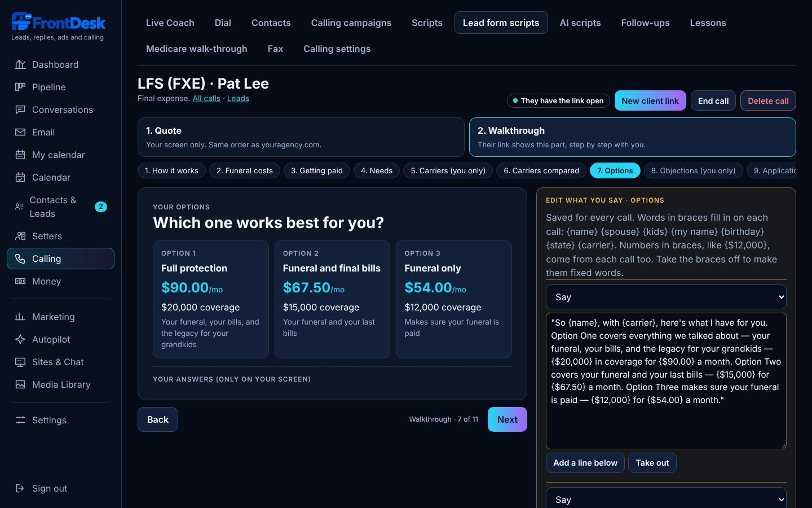
Task: Open the All calls link
Action: pos(206,98)
